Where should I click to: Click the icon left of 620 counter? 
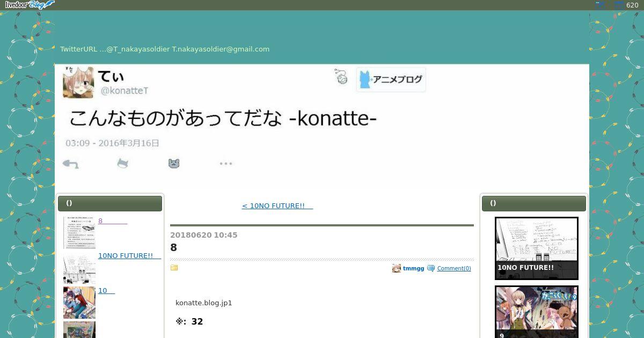tap(619, 5)
